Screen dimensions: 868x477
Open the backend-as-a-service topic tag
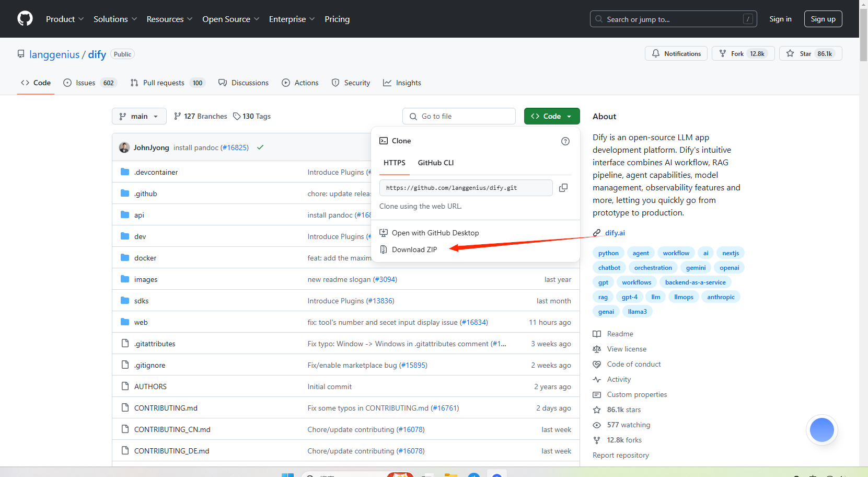coord(695,282)
